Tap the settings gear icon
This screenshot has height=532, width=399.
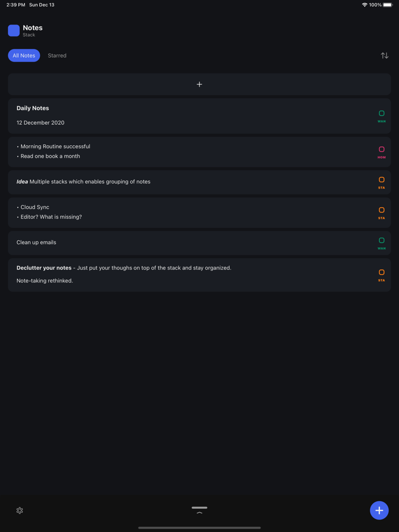click(x=20, y=510)
